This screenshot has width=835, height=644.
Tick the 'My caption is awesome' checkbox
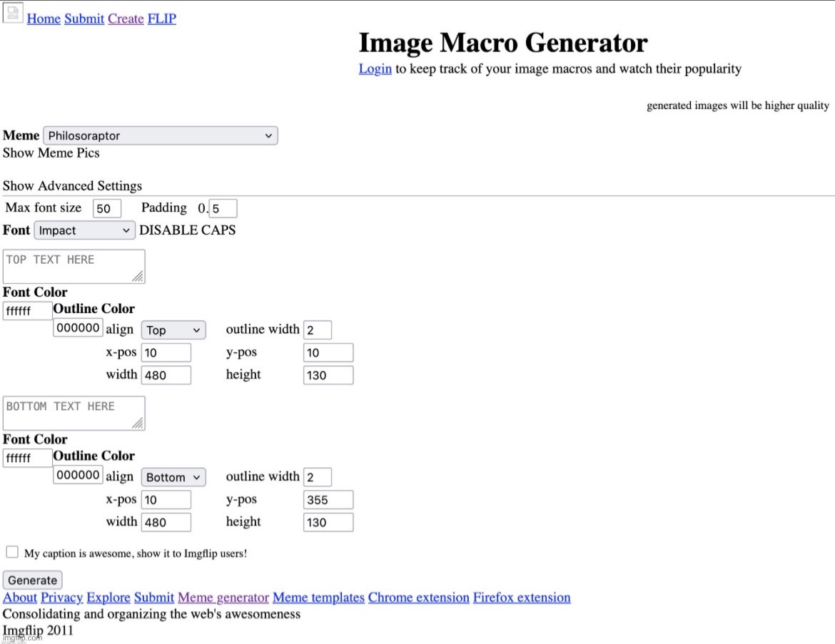coord(12,552)
